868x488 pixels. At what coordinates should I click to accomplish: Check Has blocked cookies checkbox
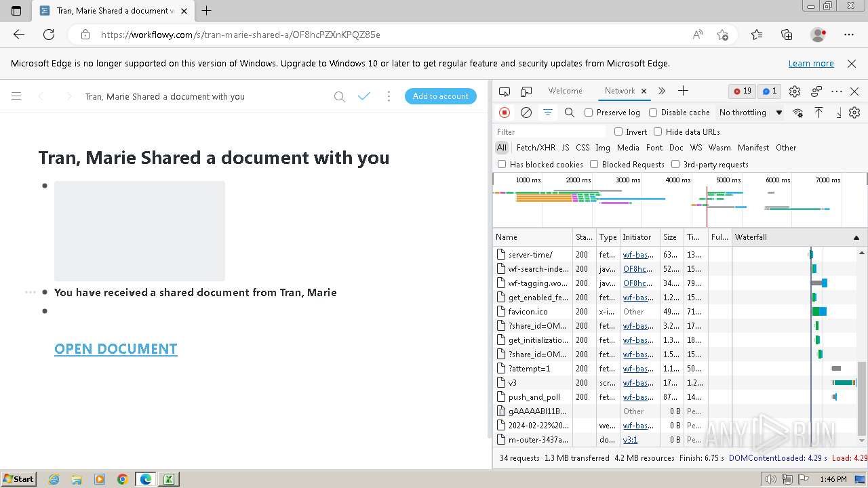tap(502, 164)
